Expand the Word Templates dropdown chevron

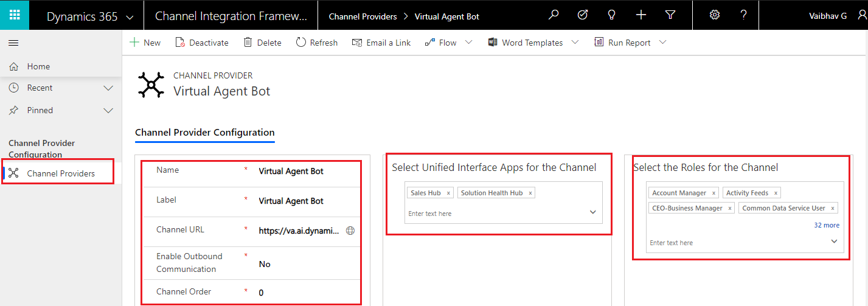pos(575,43)
